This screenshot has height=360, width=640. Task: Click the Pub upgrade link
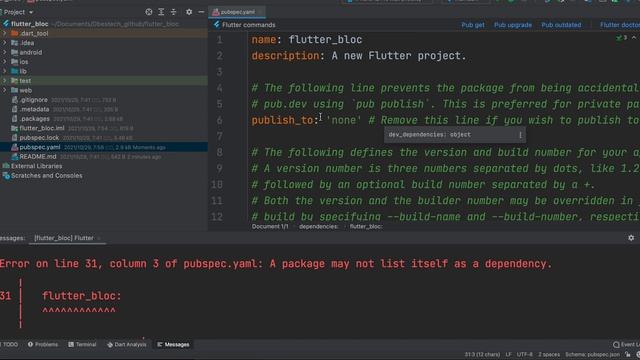[513, 25]
